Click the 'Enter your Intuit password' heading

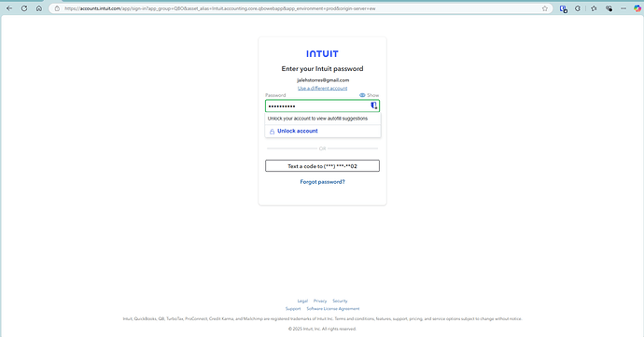[322, 69]
